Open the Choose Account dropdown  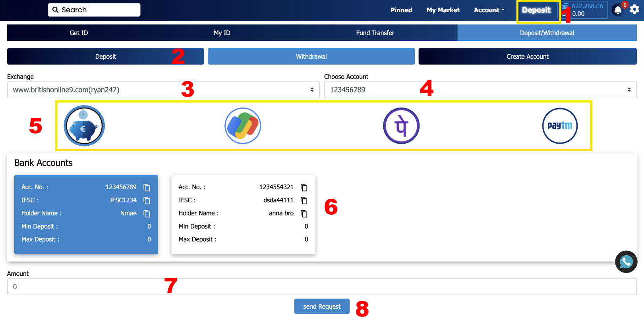click(480, 90)
